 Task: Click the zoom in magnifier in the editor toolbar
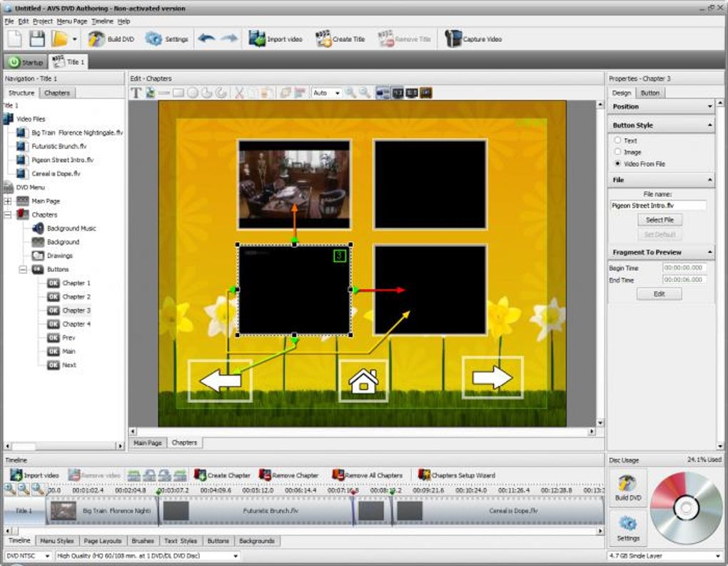pyautogui.click(x=350, y=93)
